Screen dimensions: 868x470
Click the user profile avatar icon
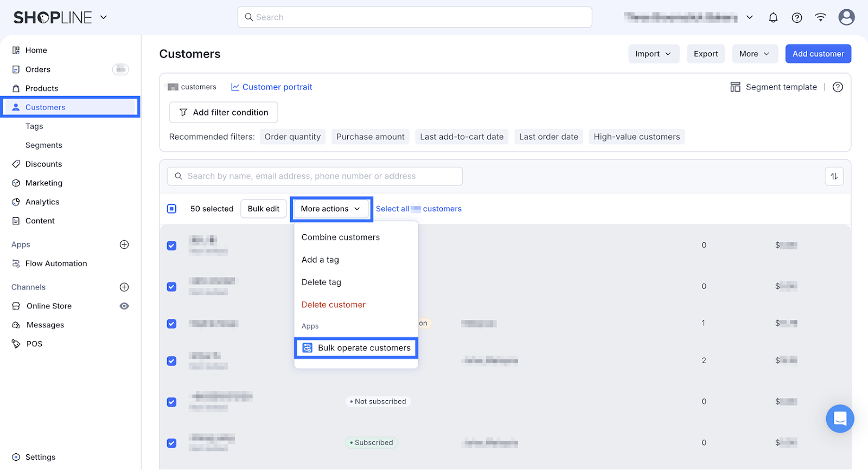(846, 17)
